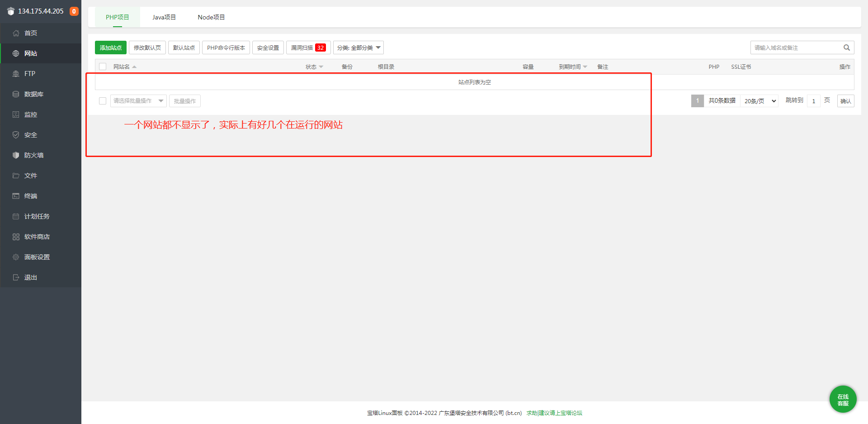
Task: Click the 确认 page jump button
Action: pos(845,101)
